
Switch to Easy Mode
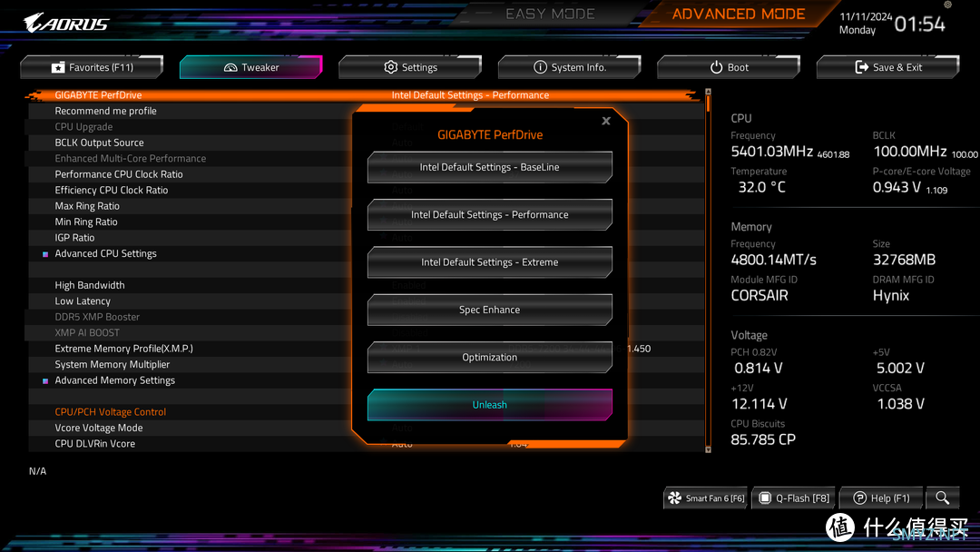(550, 14)
